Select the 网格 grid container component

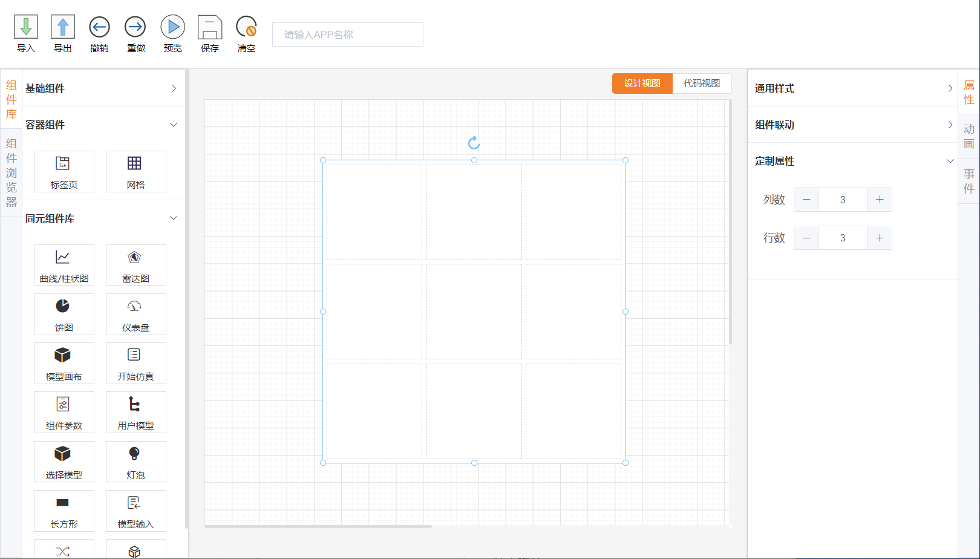(136, 172)
